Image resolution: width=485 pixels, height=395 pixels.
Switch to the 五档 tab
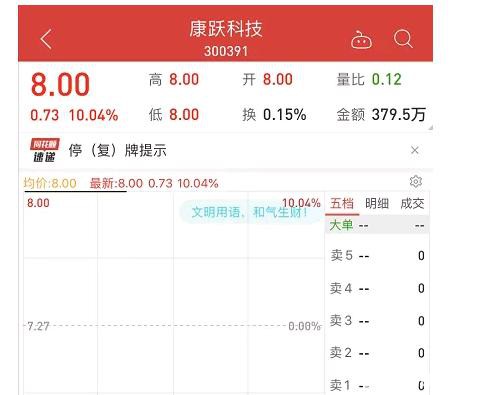[x=342, y=203]
